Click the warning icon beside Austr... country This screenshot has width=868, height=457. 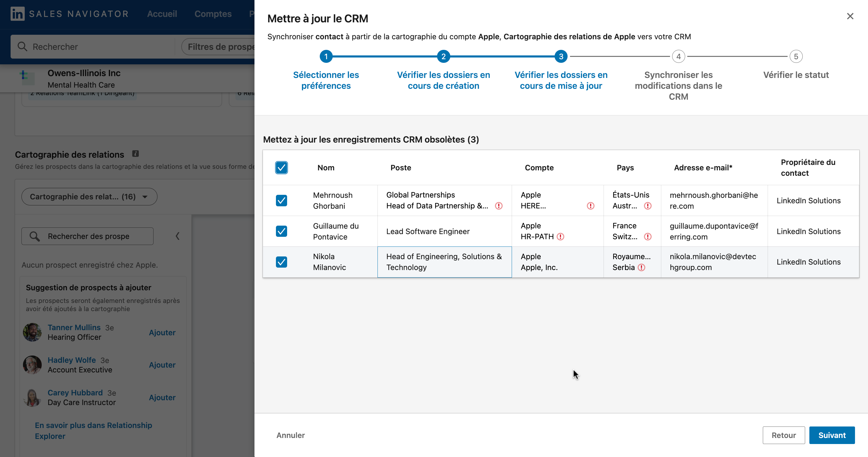point(648,206)
